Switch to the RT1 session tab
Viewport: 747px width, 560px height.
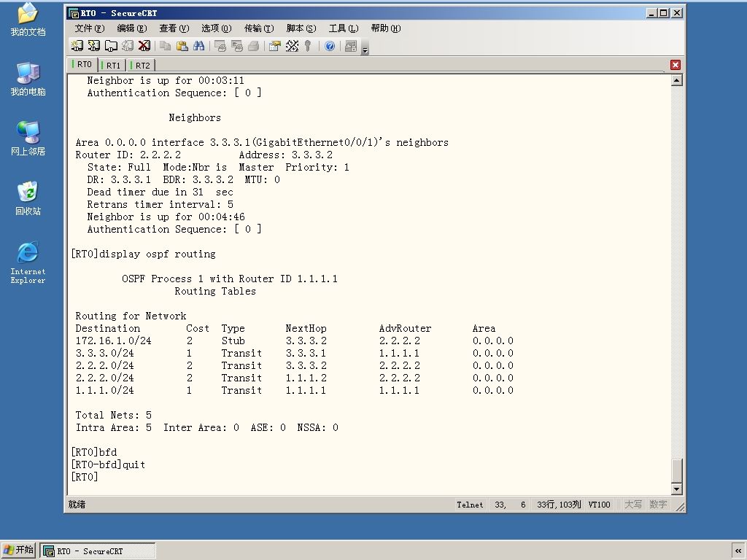click(112, 65)
